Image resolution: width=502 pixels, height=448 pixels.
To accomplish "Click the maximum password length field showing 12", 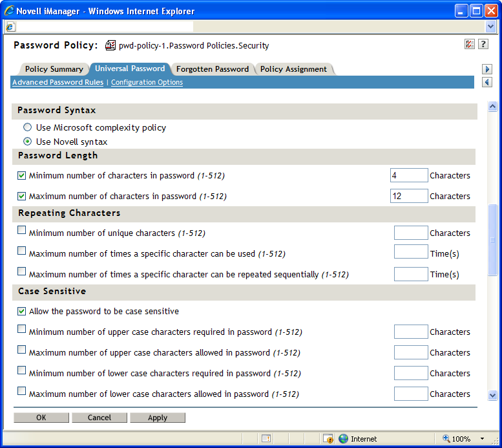I will coord(409,196).
